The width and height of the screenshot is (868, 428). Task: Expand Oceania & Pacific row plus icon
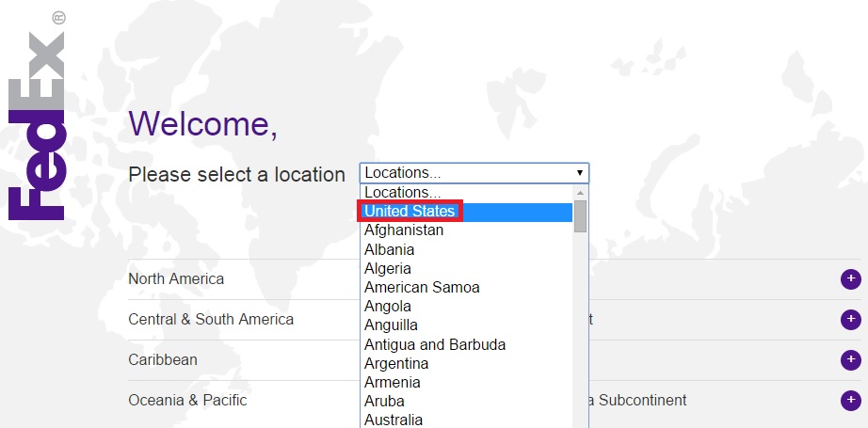851,401
